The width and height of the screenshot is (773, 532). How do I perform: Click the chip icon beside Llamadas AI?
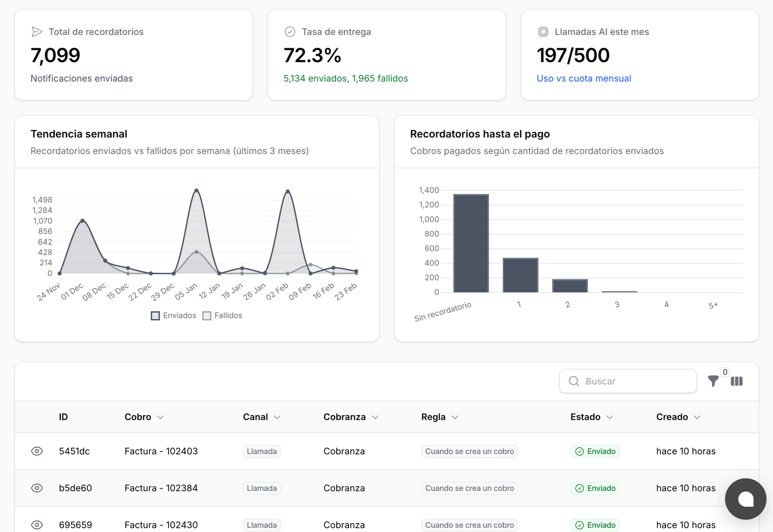pos(543,32)
